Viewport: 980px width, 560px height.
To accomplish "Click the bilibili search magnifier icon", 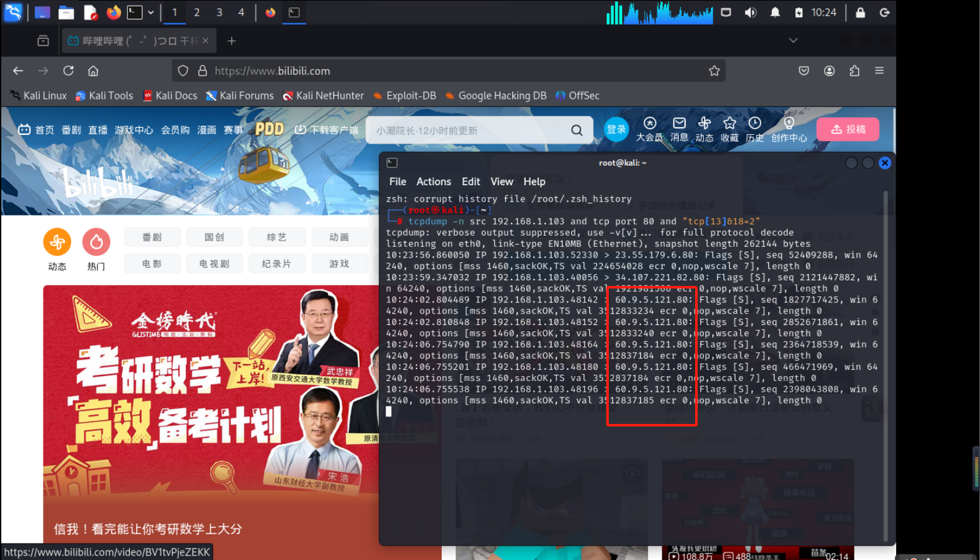I will click(x=577, y=130).
